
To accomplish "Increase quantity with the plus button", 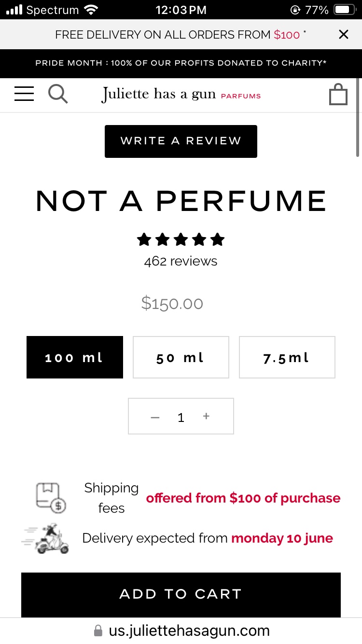I will 206,416.
